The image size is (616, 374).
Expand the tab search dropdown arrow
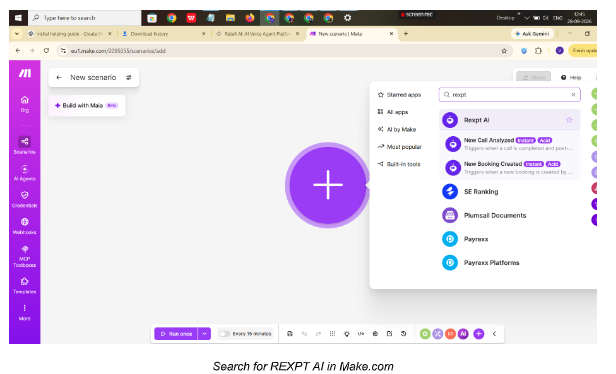point(16,34)
